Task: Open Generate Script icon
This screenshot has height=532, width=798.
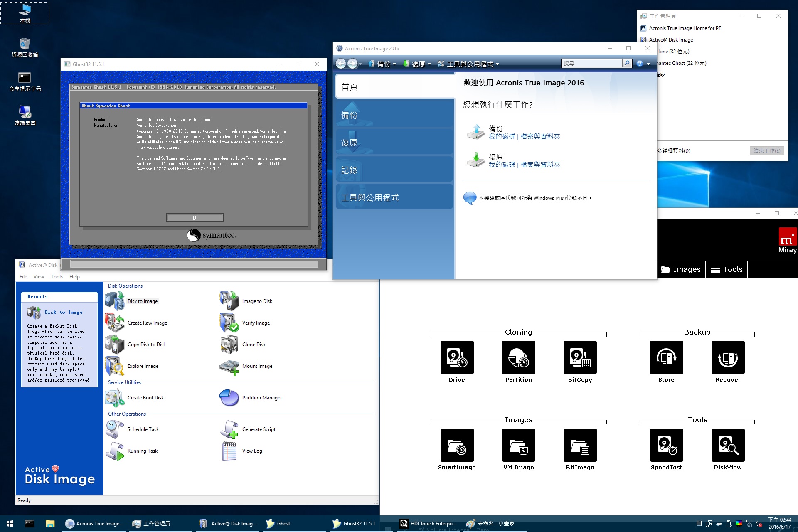Action: [x=229, y=429]
